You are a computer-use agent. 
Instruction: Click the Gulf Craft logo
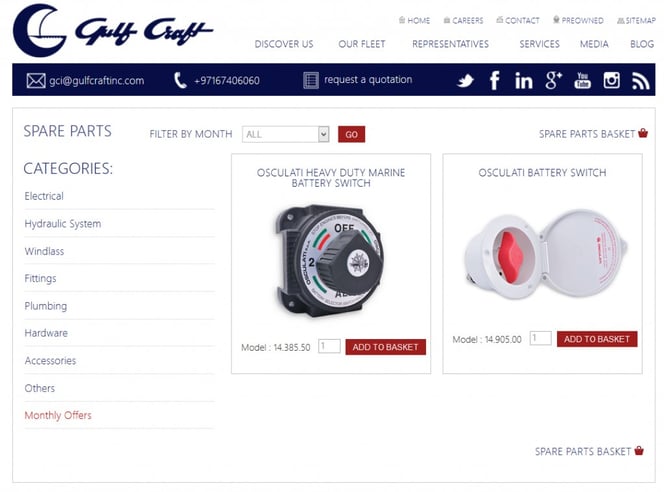[x=113, y=30]
